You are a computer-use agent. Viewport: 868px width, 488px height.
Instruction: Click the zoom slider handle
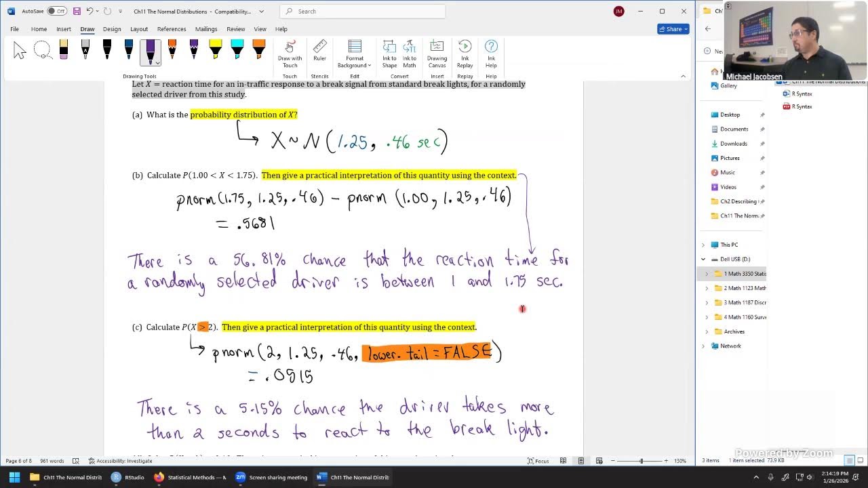tap(641, 461)
